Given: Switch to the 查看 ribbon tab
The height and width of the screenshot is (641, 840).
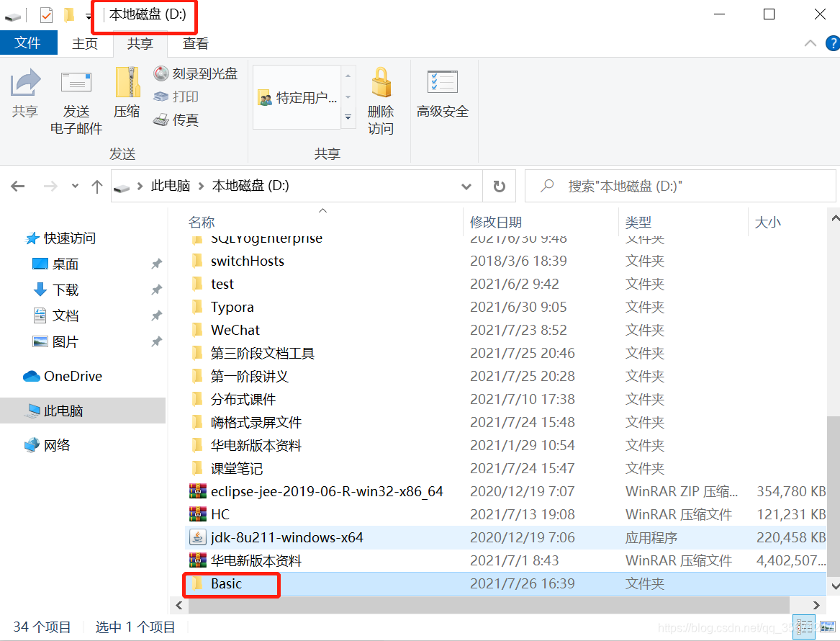Looking at the screenshot, I should tap(196, 44).
